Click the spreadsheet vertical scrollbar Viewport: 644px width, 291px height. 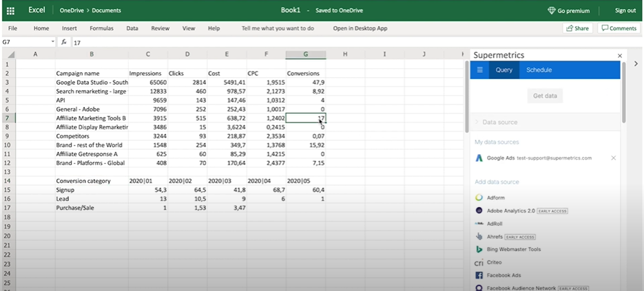[466, 96]
